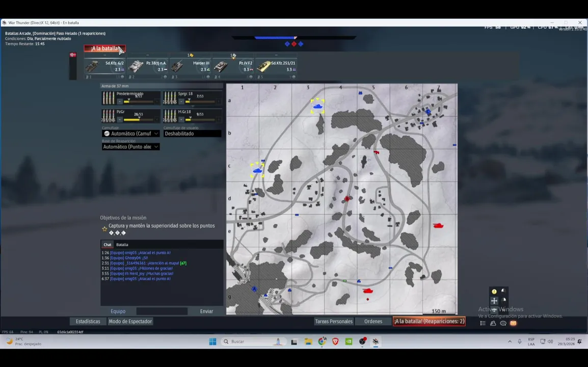
Task: Open Ordenes
Action: coord(373,321)
